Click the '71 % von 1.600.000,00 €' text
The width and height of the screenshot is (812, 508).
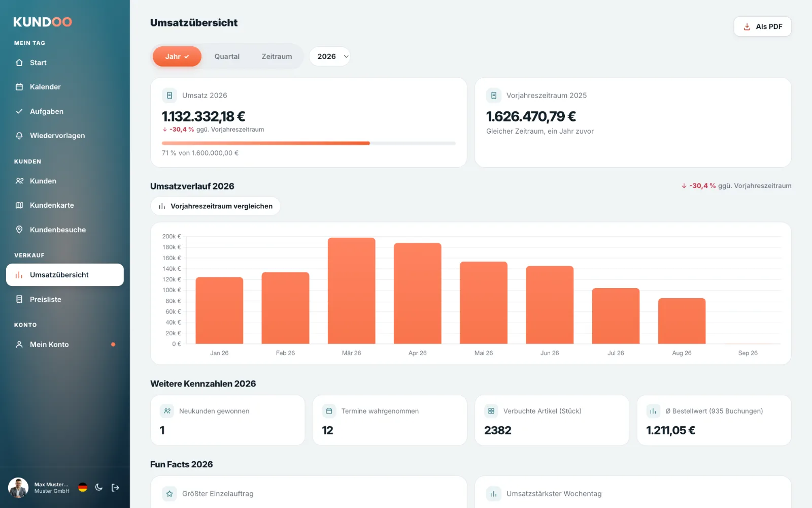[x=200, y=153]
